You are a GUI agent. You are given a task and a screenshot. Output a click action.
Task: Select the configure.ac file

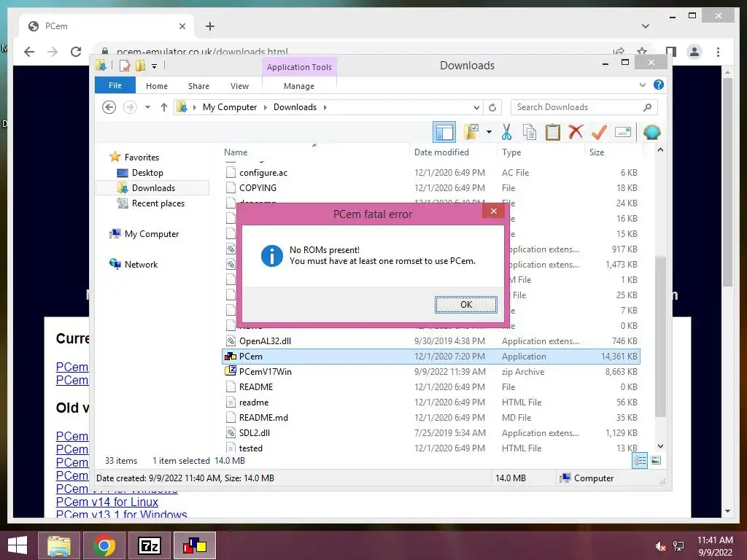click(x=430, y=173)
